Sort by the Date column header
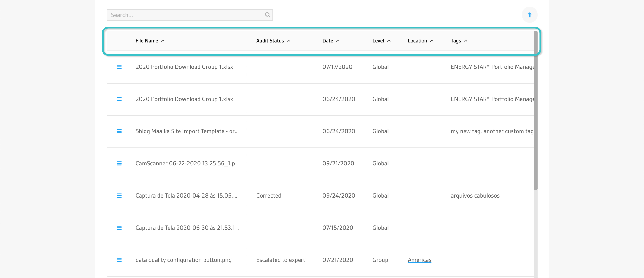The width and height of the screenshot is (644, 278). pyautogui.click(x=328, y=41)
